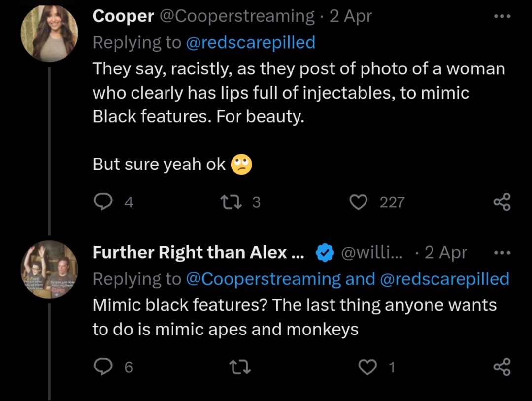This screenshot has width=532, height=401.
Task: Open reply on Cooper's tweet
Action: click(102, 202)
